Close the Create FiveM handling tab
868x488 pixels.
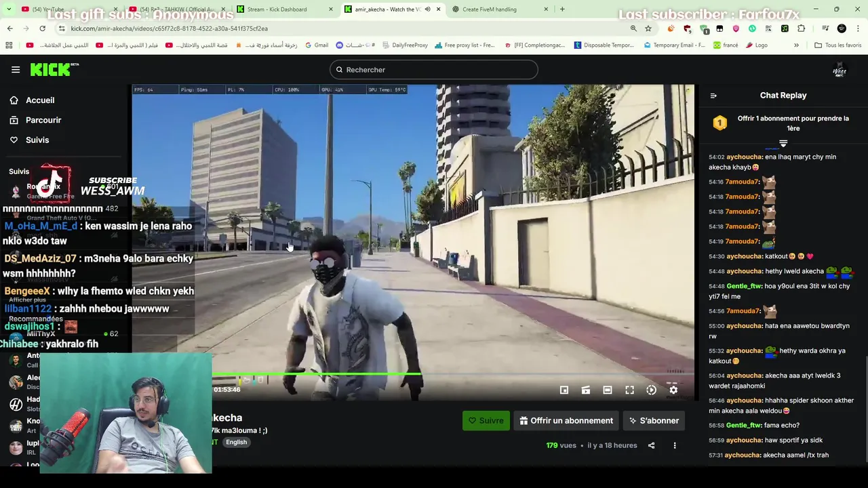[x=546, y=9]
